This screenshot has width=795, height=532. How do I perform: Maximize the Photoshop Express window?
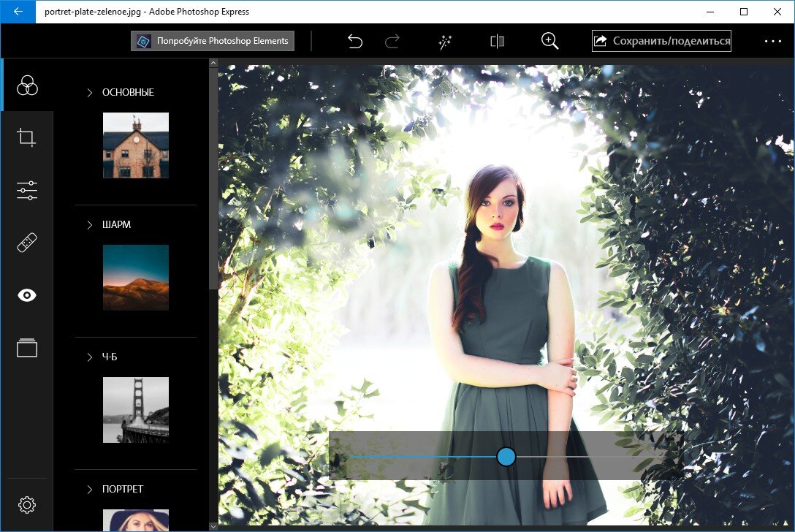(744, 11)
